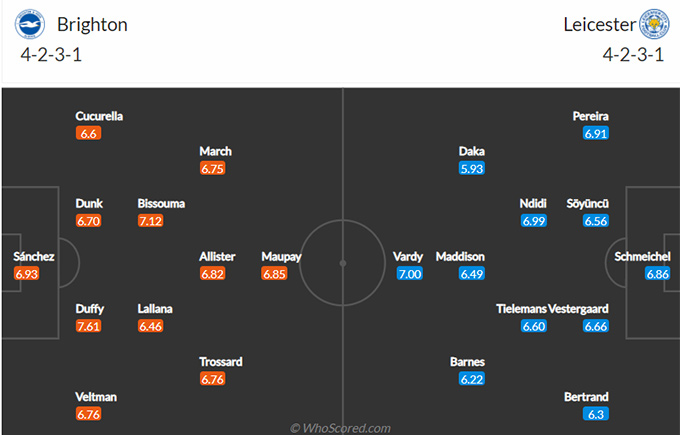Select player Tielemans on the pitch
The image size is (680, 435).
click(x=521, y=309)
